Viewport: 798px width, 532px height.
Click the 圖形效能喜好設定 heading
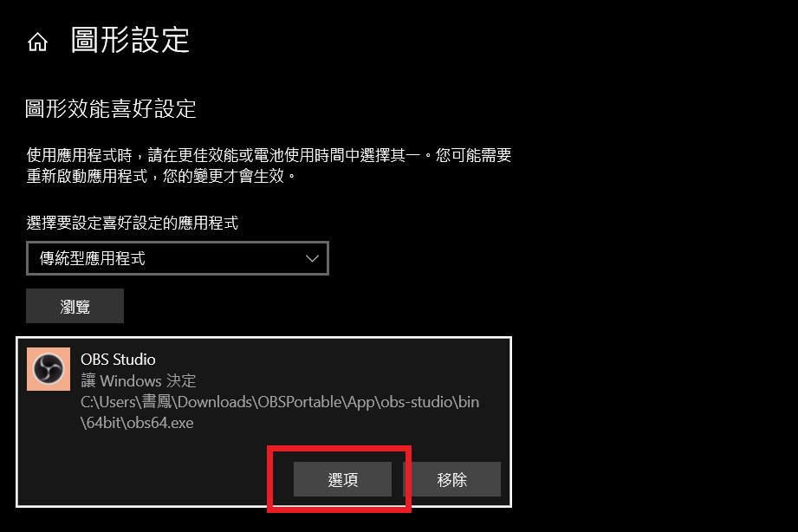(111, 109)
